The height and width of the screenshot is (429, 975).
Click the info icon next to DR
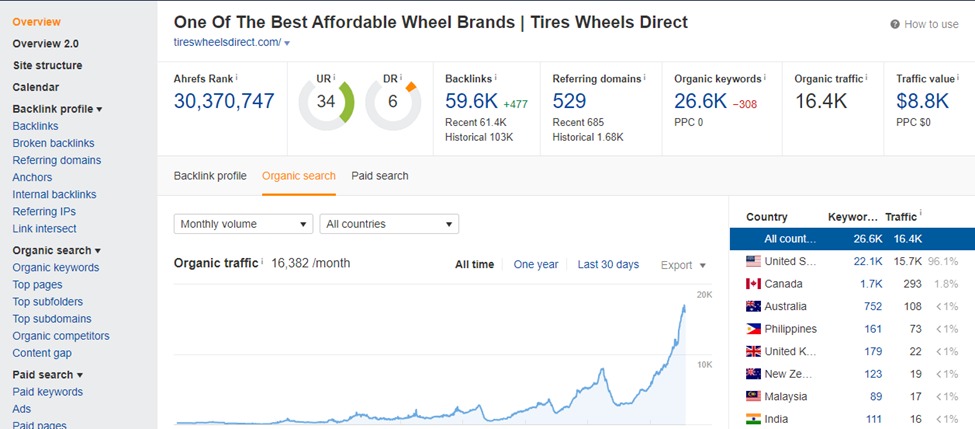(x=400, y=77)
